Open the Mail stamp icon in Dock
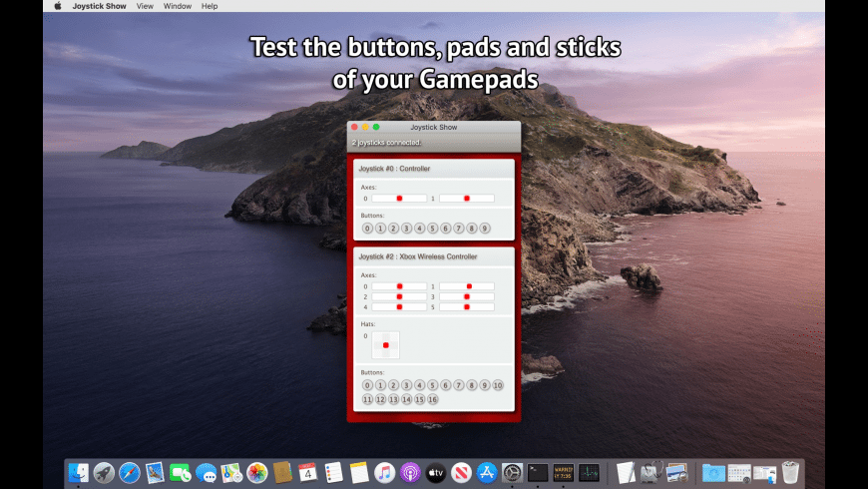 (x=155, y=473)
